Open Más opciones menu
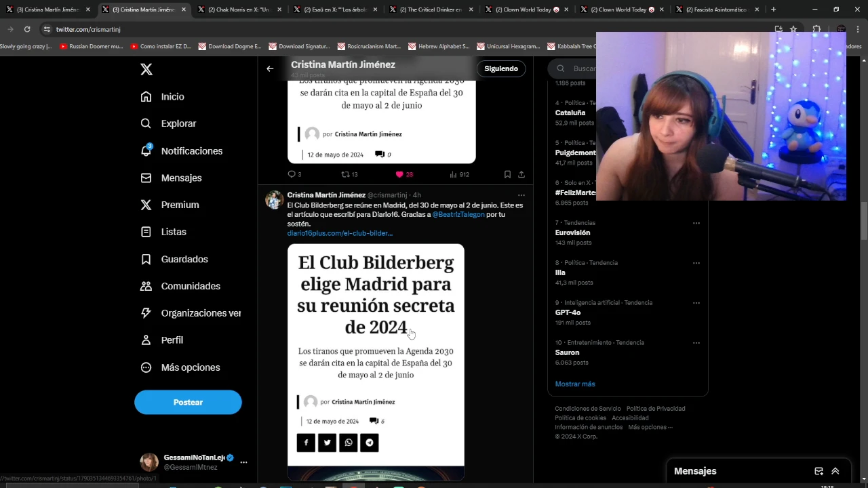 click(180, 367)
